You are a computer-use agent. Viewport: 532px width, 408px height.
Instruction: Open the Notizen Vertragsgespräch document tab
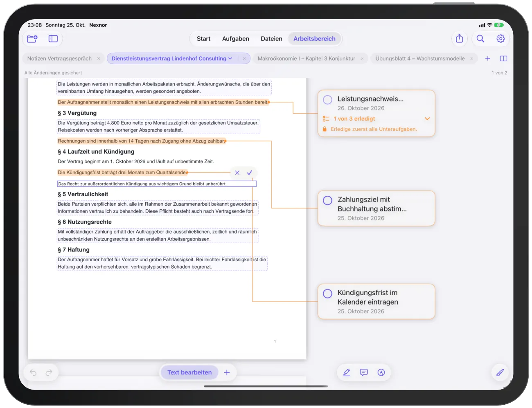[x=59, y=58]
